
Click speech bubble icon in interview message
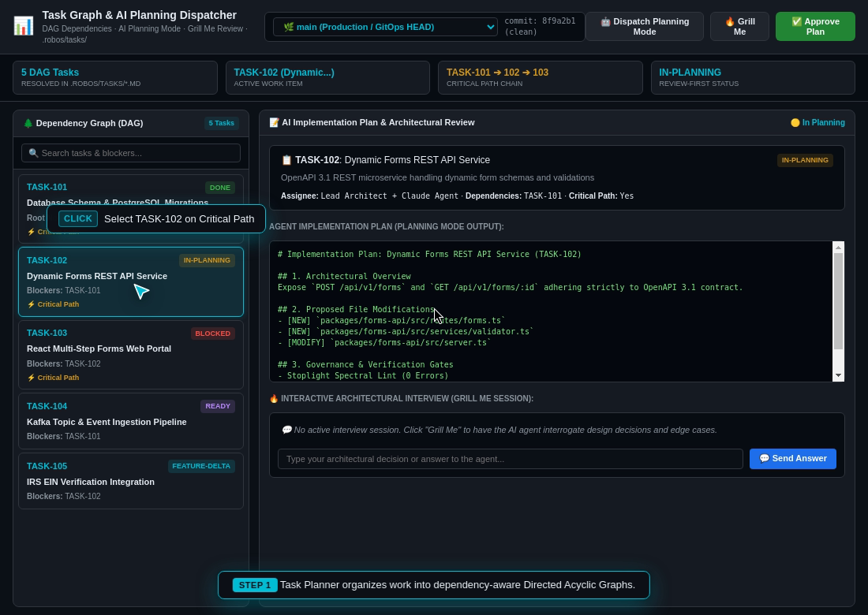coord(286,430)
